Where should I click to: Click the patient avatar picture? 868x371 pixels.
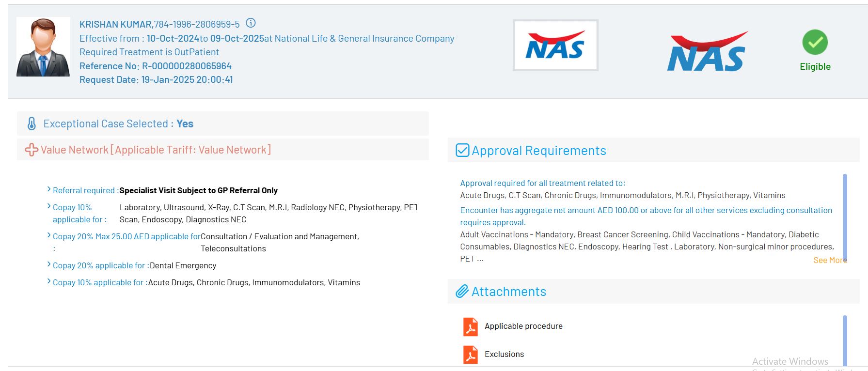(x=43, y=47)
